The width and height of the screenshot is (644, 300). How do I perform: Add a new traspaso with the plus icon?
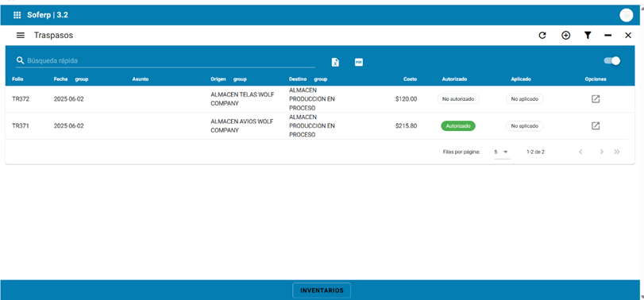pos(566,35)
